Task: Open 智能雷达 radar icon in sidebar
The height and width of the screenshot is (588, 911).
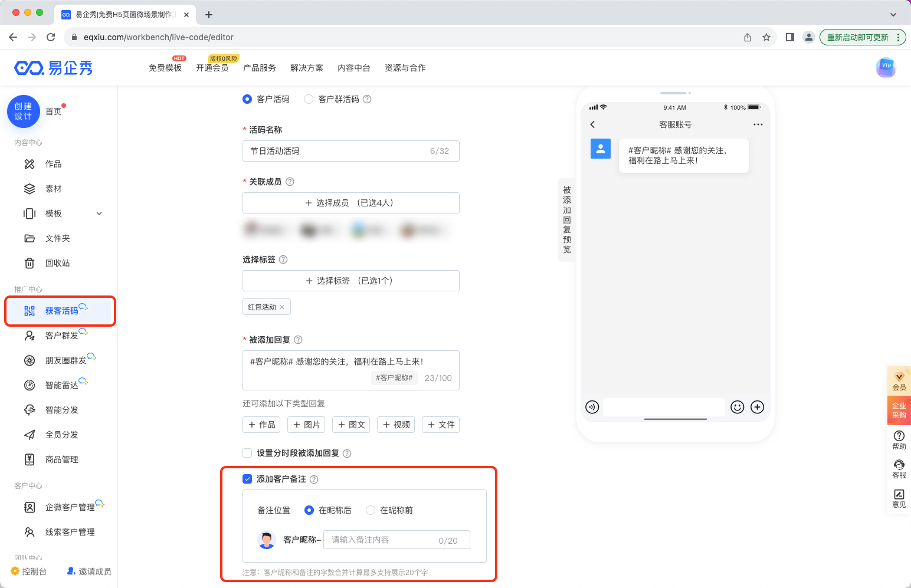Action: pyautogui.click(x=30, y=385)
